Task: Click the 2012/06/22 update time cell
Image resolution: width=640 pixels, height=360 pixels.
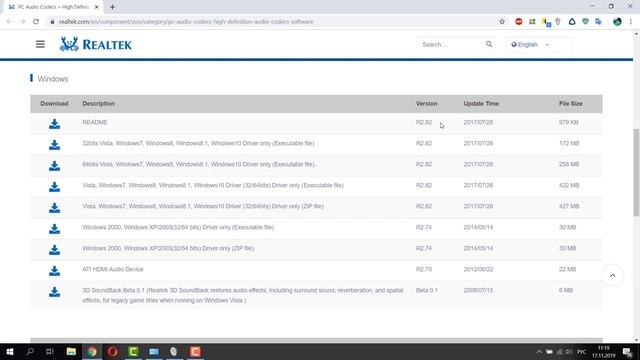Action: (x=478, y=269)
